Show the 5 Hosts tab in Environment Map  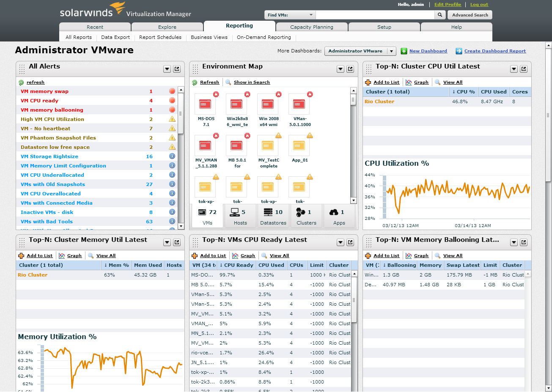click(x=240, y=217)
